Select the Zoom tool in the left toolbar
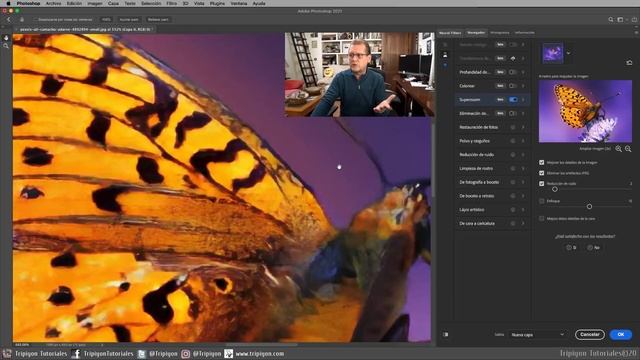 click(6, 46)
